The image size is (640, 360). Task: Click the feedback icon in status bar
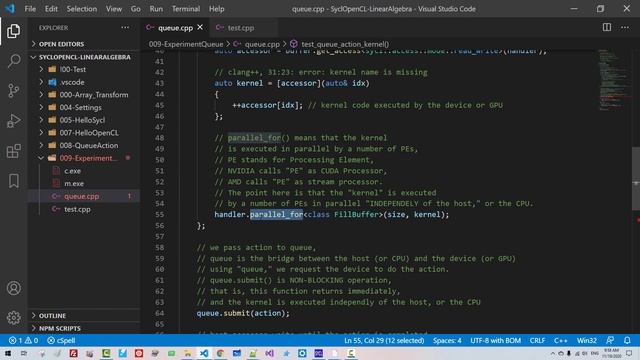tap(610, 340)
